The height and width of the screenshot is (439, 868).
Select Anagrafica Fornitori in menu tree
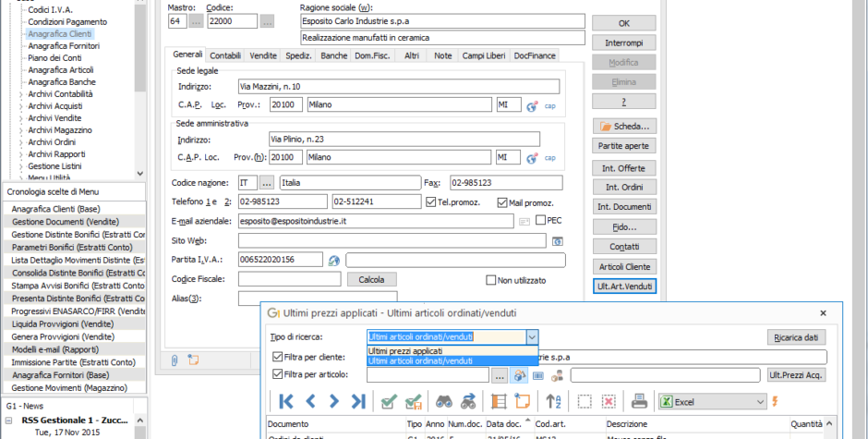click(64, 46)
